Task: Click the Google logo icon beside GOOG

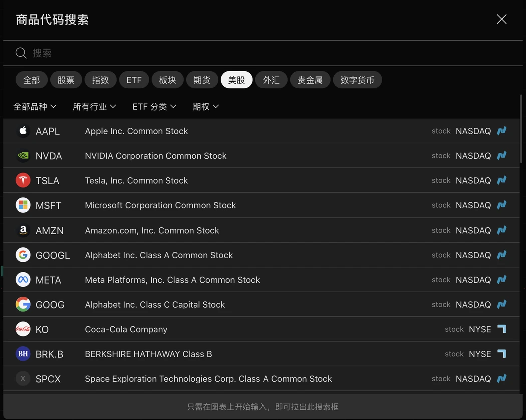Action: [x=23, y=305]
